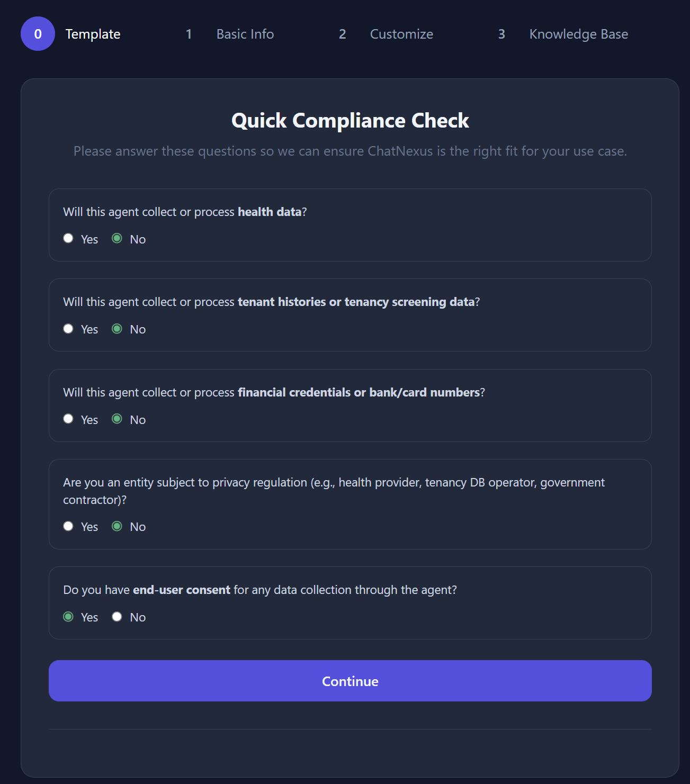The height and width of the screenshot is (784, 690).
Task: Select Yes for tenant histories question
Action: (68, 328)
